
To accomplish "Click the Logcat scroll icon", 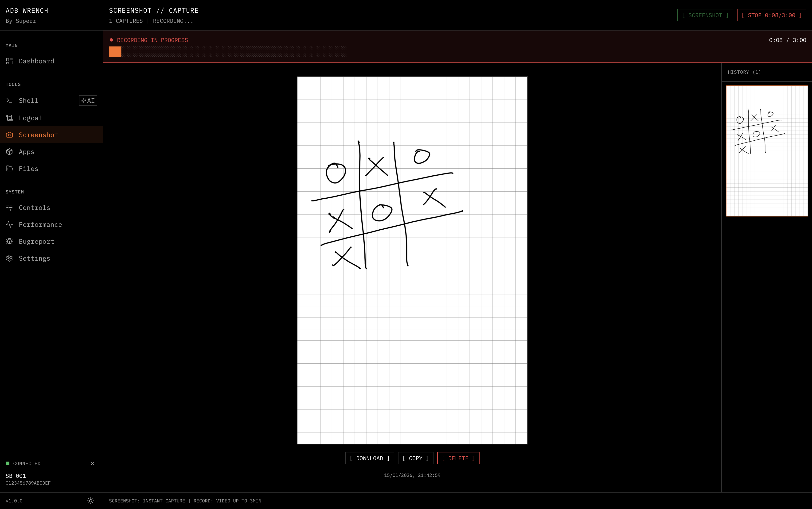I will tap(9, 118).
